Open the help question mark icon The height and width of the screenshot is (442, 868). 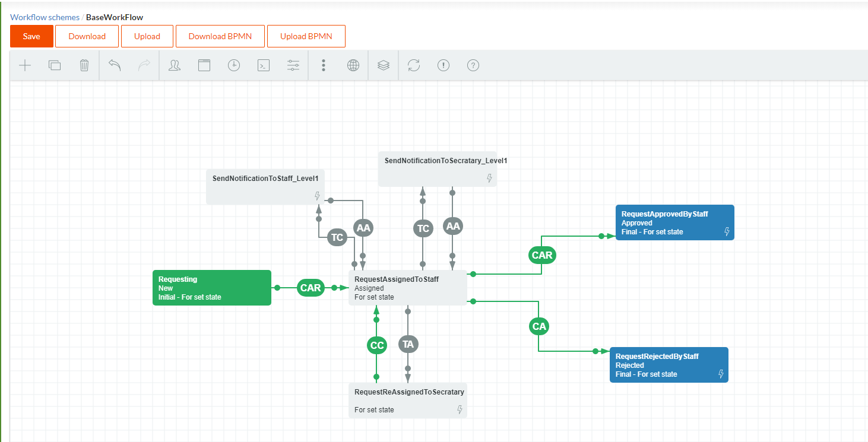(473, 65)
